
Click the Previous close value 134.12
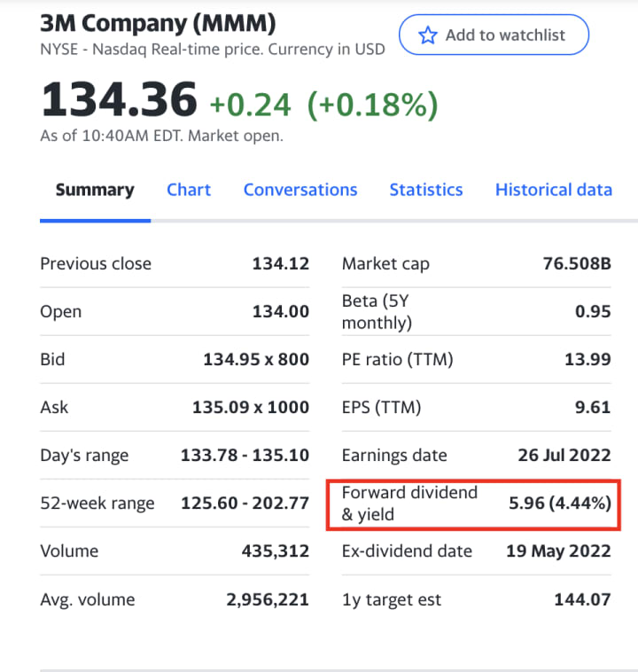tap(281, 263)
